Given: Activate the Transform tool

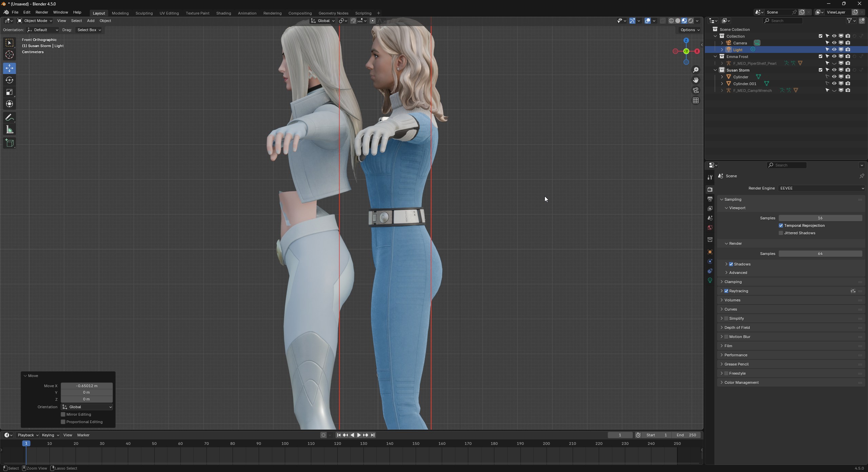Looking at the screenshot, I should [x=9, y=104].
